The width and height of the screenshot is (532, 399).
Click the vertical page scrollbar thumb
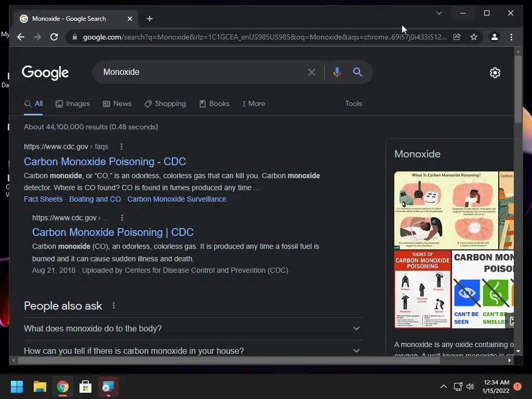click(518, 89)
